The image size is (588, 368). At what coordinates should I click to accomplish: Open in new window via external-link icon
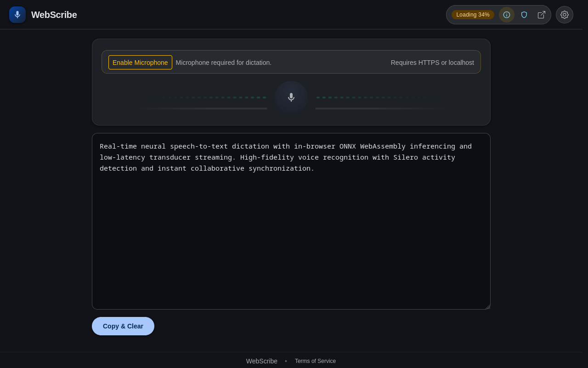coord(542,15)
